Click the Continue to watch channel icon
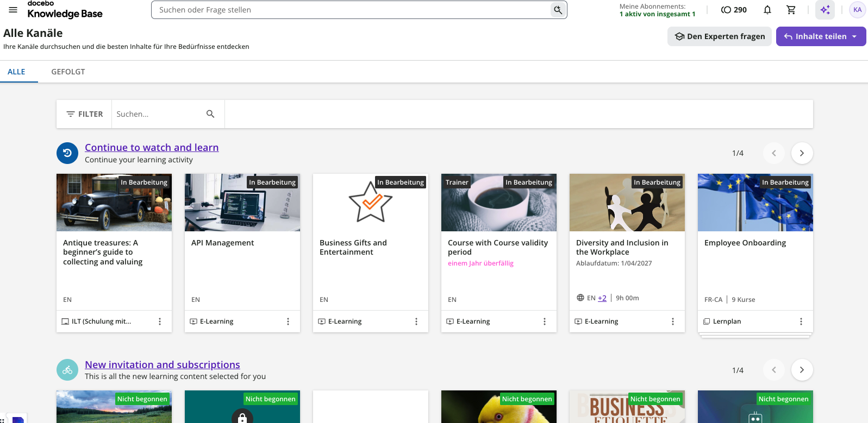 (67, 153)
